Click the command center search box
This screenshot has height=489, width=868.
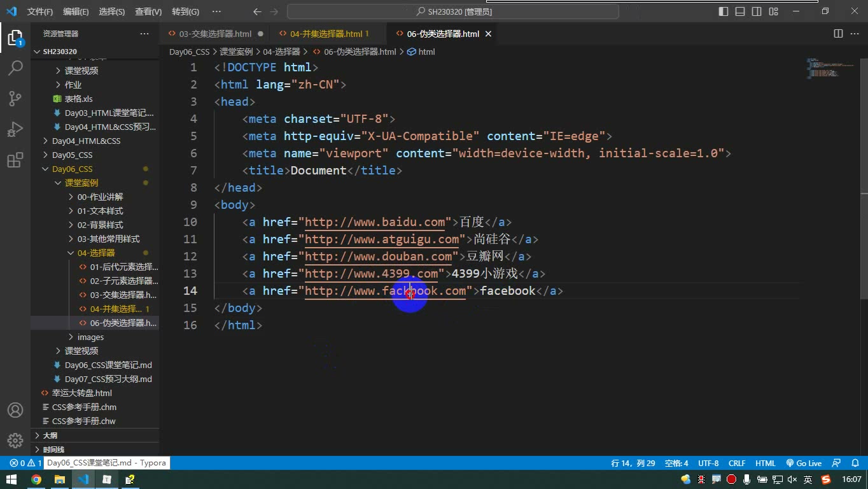[453, 11]
